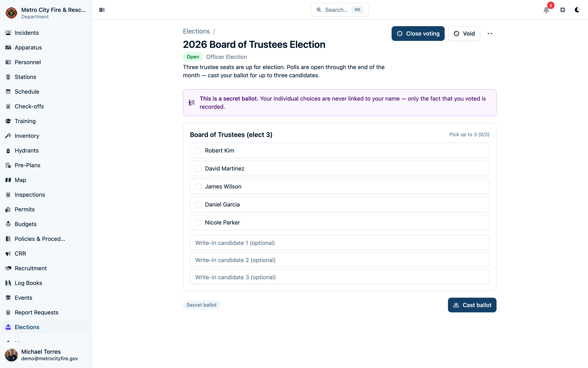Open the Metro City Fire department switcher
The height and width of the screenshot is (368, 588).
click(x=46, y=13)
